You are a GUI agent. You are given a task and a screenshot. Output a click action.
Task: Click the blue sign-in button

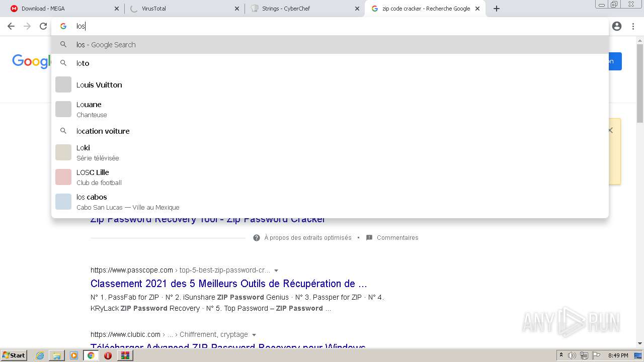coord(615,61)
